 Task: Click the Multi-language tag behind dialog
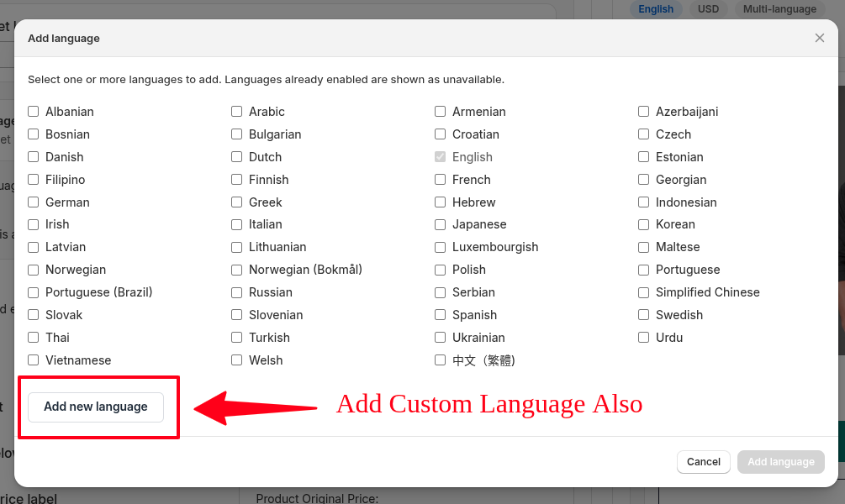779,9
